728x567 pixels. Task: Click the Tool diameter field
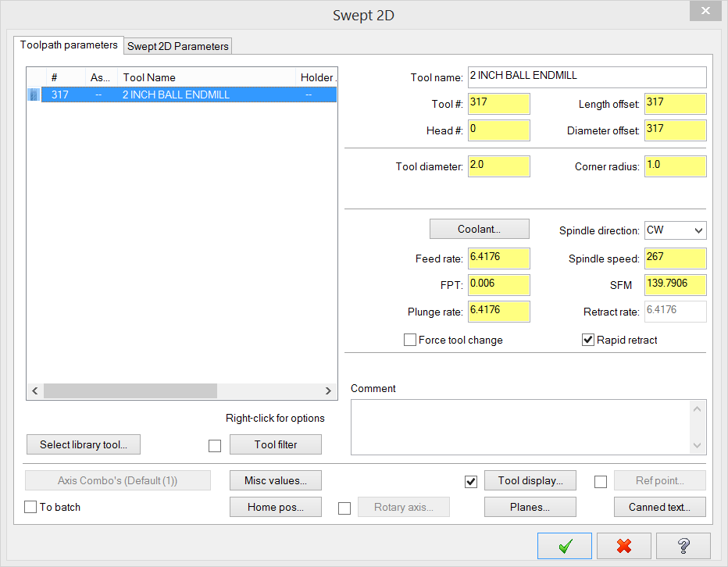(498, 166)
